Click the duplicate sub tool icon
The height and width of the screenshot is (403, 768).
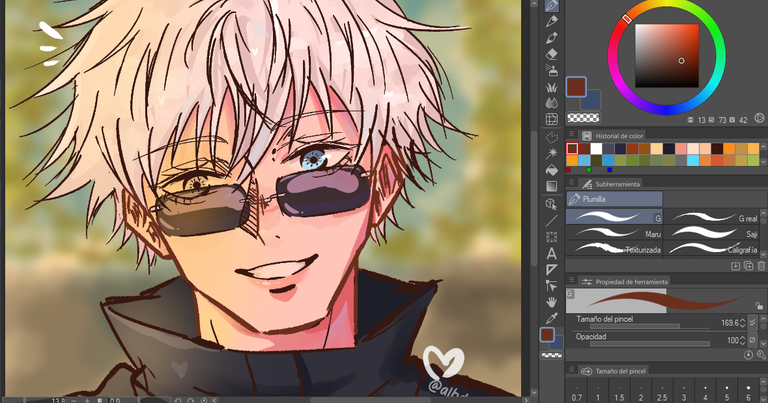coord(748,266)
